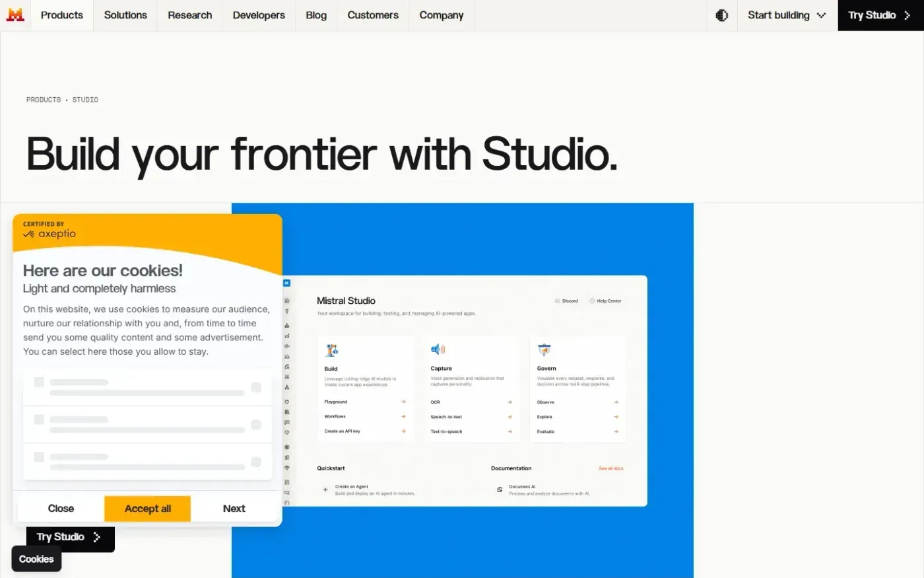Click the Govern presentation icon in Studio preview
Image resolution: width=924 pixels, height=578 pixels.
click(544, 350)
